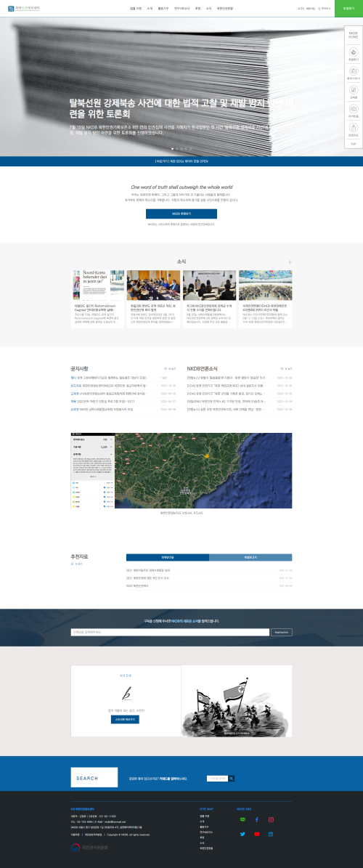Image resolution: width=363 pixels, height=868 pixels.
Task: Click the search magnifier icon button
Action: (x=232, y=778)
